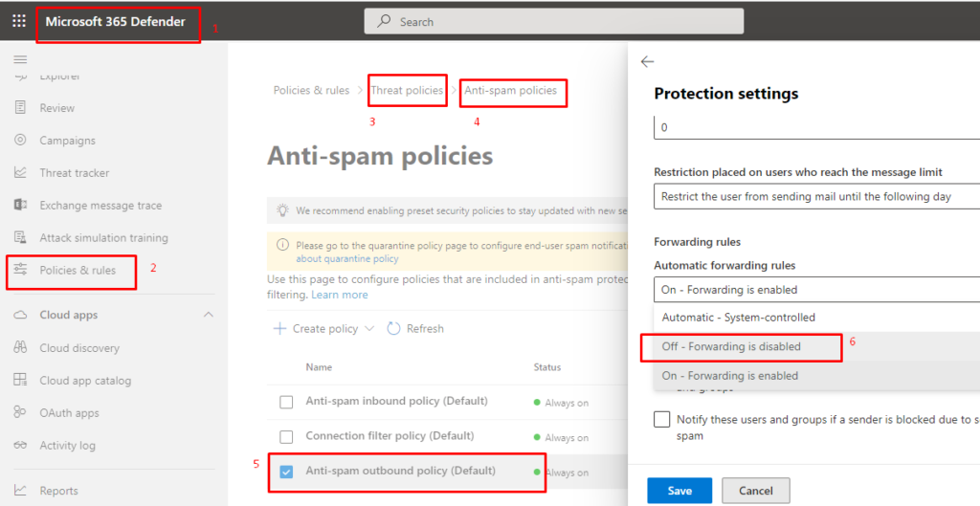Screen dimensions: 980x506
Task: Open Attack simulation training
Action: tap(103, 238)
